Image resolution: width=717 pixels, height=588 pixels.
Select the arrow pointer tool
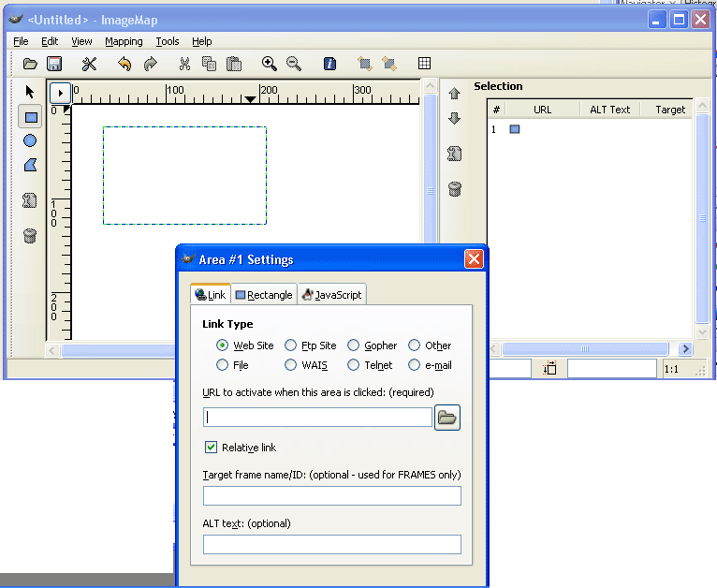click(x=30, y=92)
